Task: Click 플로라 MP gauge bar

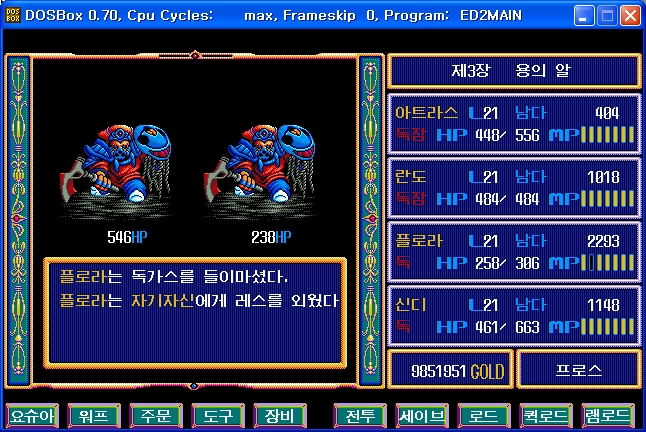Action: pos(608,263)
